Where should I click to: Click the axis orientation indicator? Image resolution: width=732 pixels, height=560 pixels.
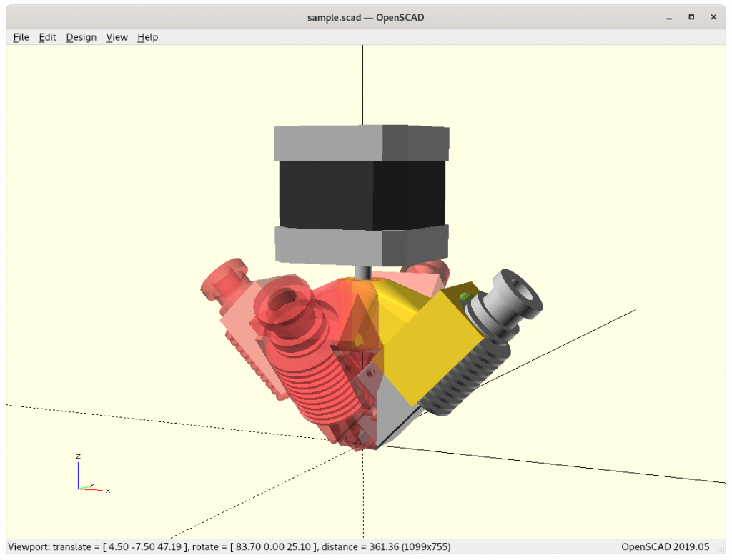(x=92, y=473)
